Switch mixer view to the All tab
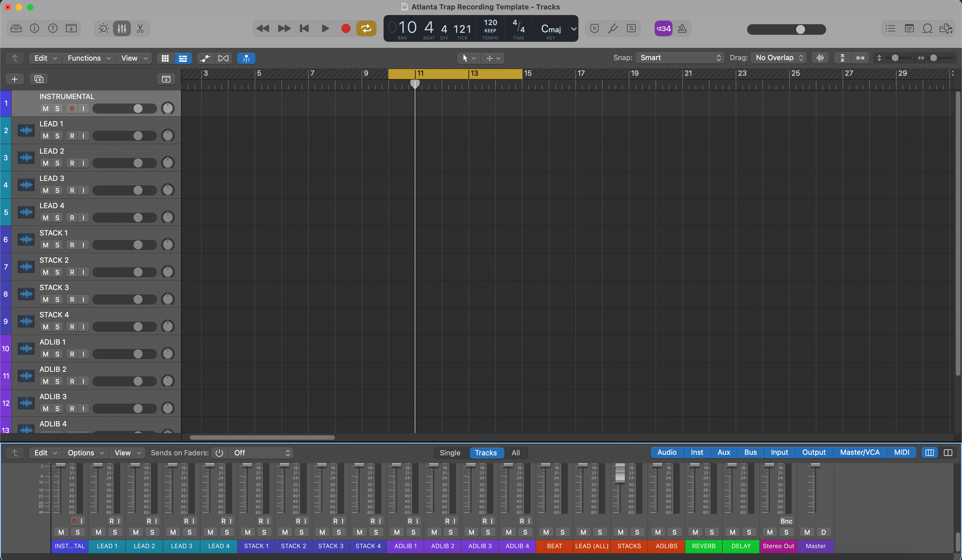Screen dimensions: 962x560 516,453
